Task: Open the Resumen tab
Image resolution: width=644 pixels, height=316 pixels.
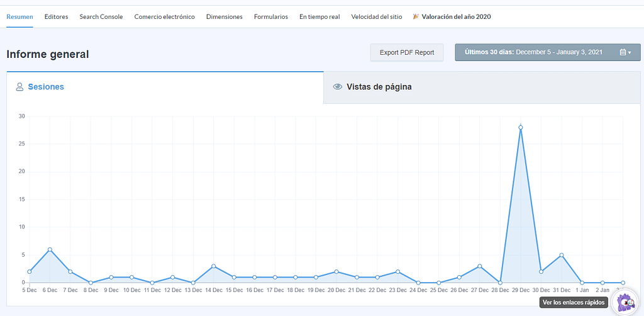Action: [19, 17]
